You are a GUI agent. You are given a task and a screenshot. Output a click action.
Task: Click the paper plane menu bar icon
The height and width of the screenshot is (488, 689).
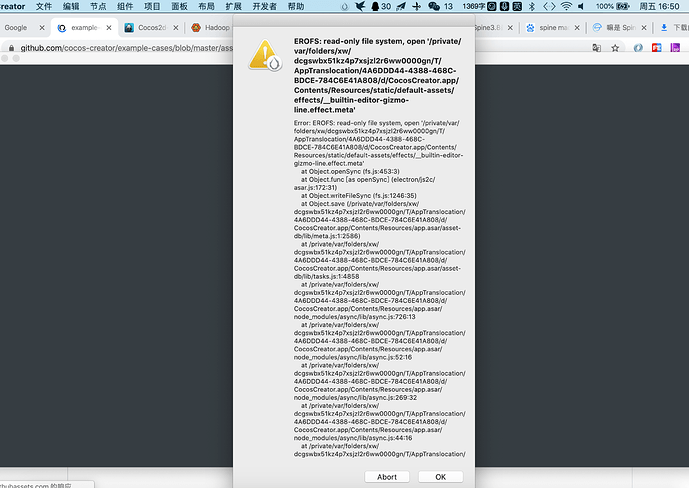coord(401,6)
